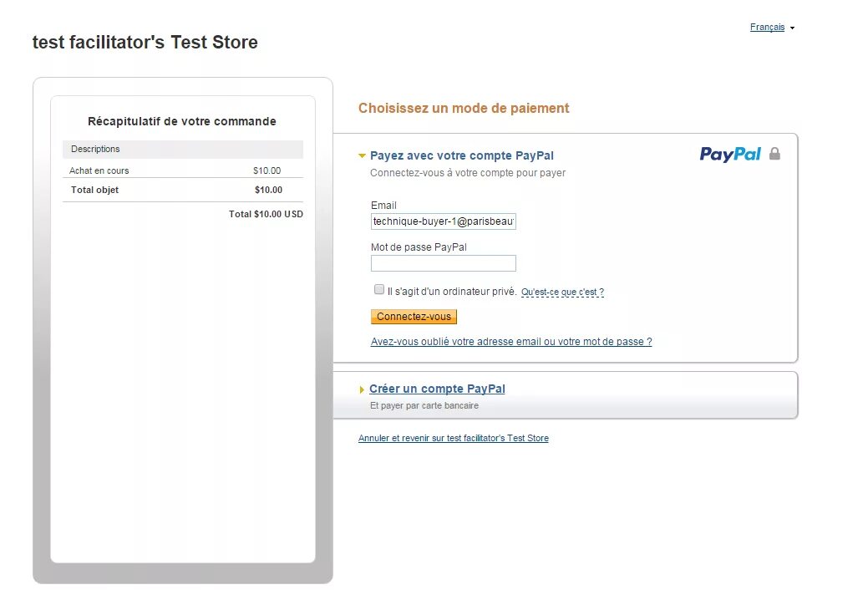868x590 pixels.
Task: Click the 'Et payer par carte bancaire' subtitle
Action: [424, 405]
